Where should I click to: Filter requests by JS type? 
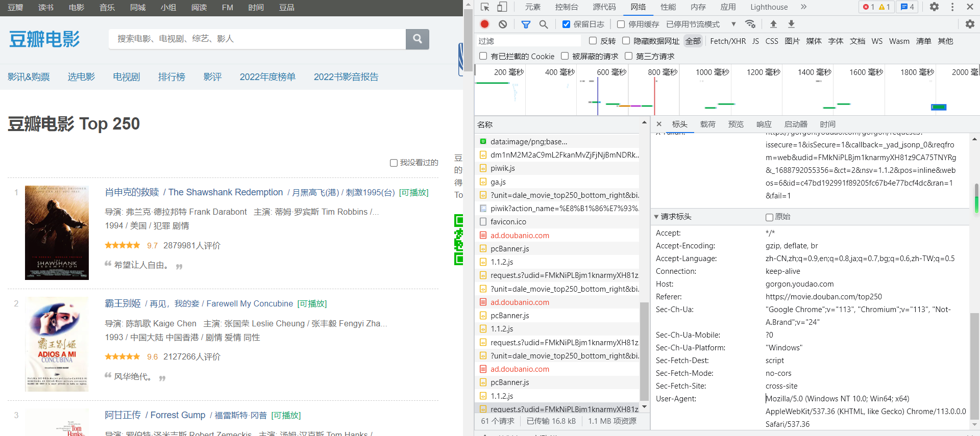pos(755,41)
